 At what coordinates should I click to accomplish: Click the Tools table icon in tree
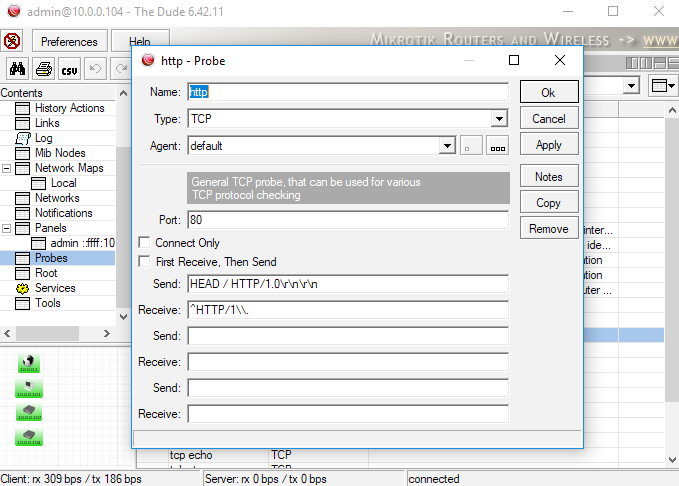point(23,303)
